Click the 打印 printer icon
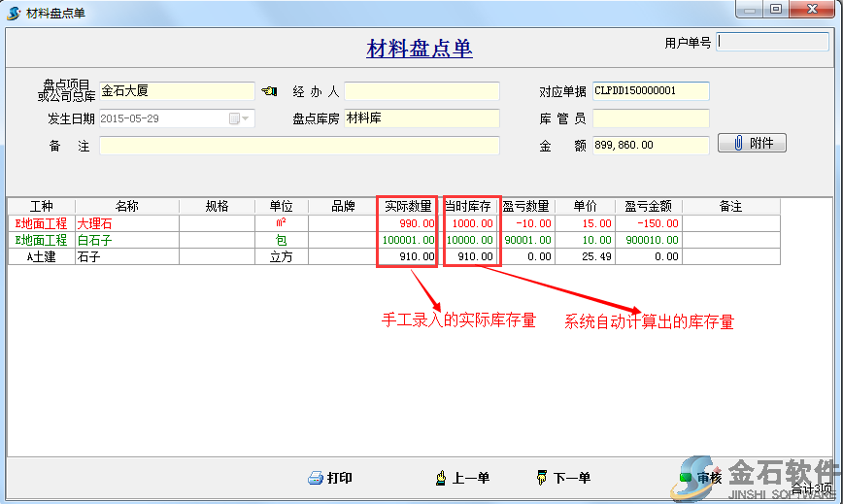 (315, 478)
